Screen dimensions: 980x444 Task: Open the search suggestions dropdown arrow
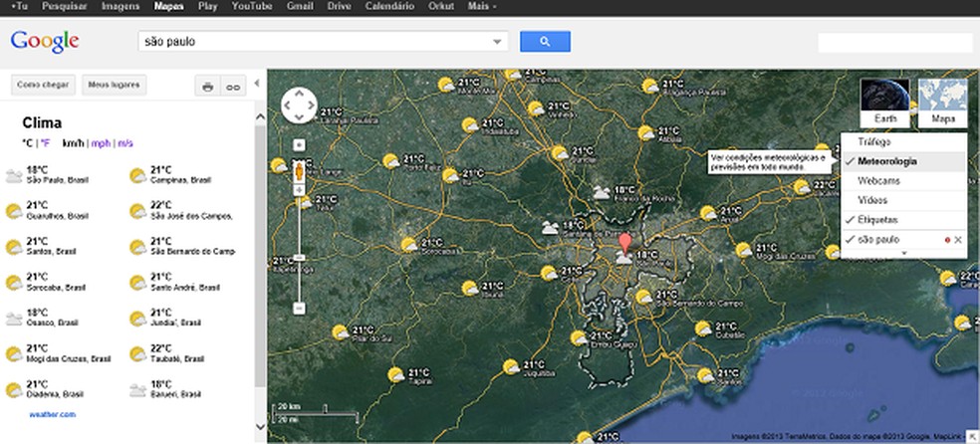(497, 42)
